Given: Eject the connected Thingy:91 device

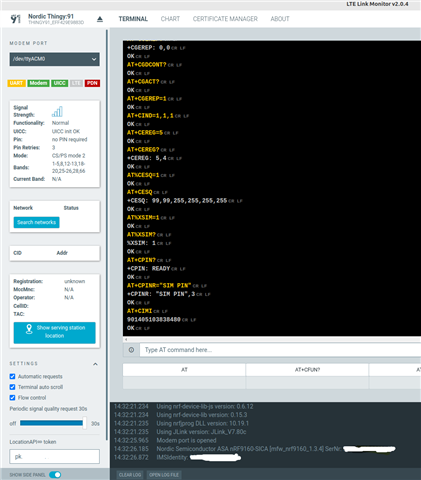Looking at the screenshot, I should pyautogui.click(x=100, y=19).
